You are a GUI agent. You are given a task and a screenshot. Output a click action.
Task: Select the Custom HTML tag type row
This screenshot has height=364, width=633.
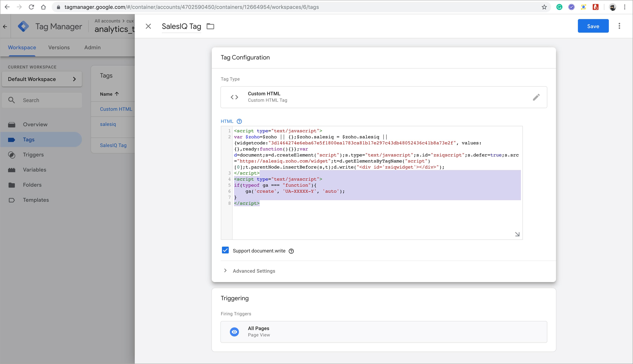coord(384,97)
